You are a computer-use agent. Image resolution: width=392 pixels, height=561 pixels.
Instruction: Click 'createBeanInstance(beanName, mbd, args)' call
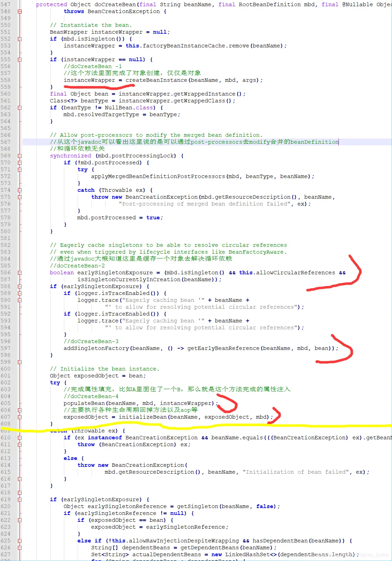[x=193, y=80]
